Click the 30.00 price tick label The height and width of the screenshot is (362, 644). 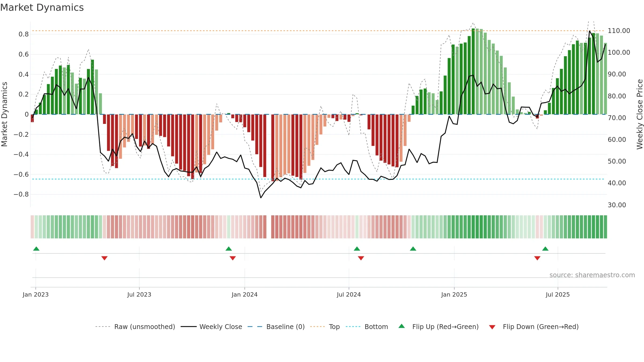point(617,205)
